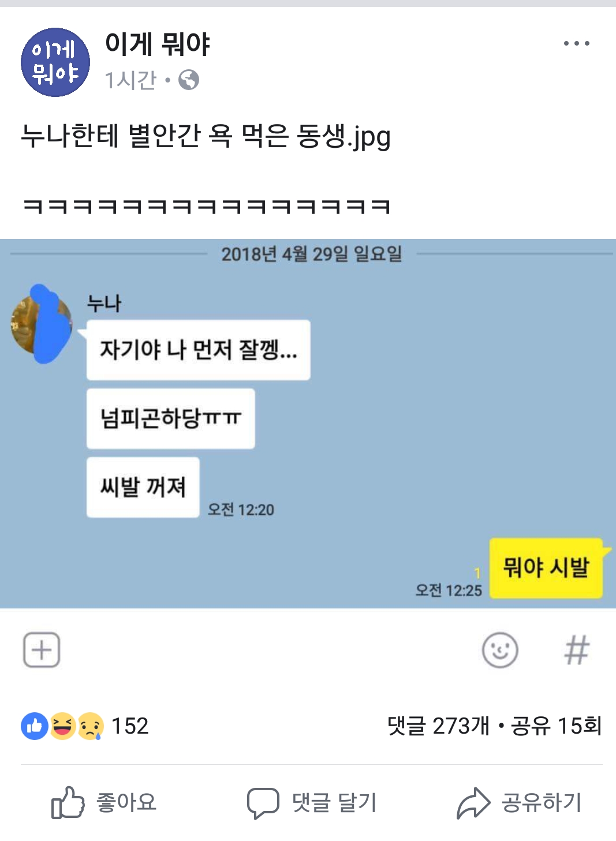Like the post with 좋아요 button
The image size is (616, 841).
(x=104, y=802)
